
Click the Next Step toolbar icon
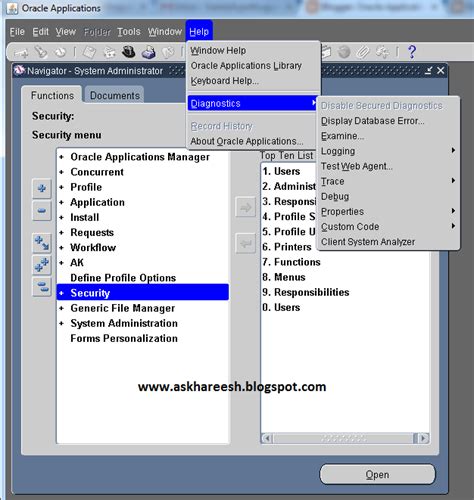[109, 52]
